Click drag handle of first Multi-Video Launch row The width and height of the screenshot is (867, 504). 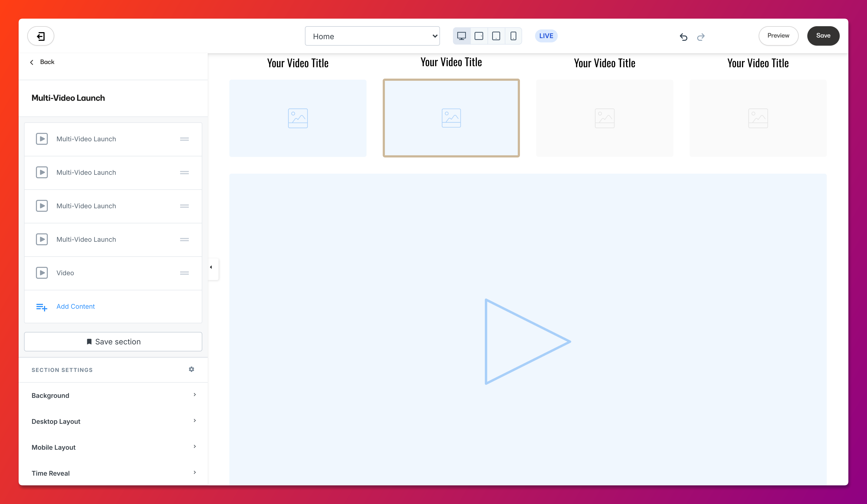pos(184,139)
